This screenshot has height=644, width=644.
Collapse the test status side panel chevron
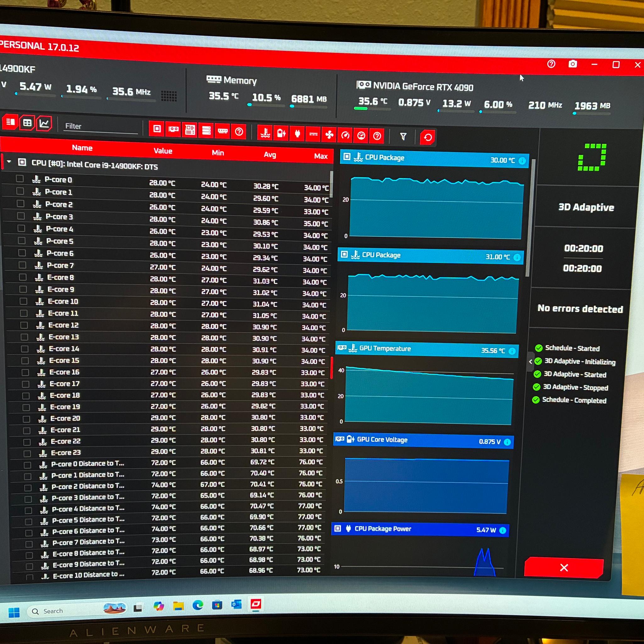[531, 362]
